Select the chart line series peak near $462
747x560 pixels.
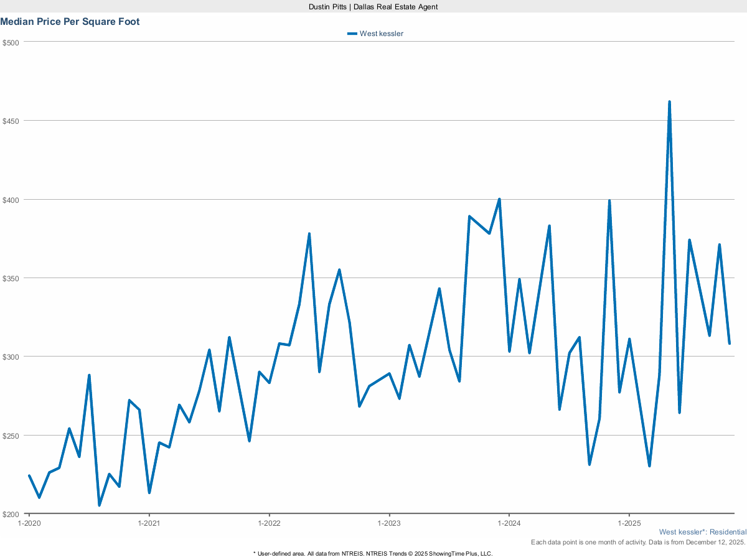670,101
